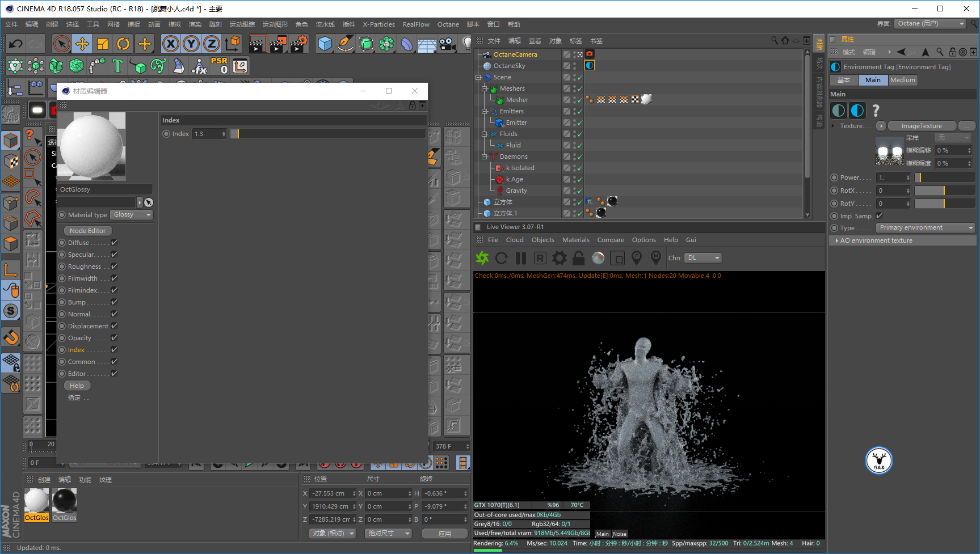Viewport: 980px width, 554px height.
Task: Open Octane settings gear in Live Viewer
Action: tap(560, 258)
